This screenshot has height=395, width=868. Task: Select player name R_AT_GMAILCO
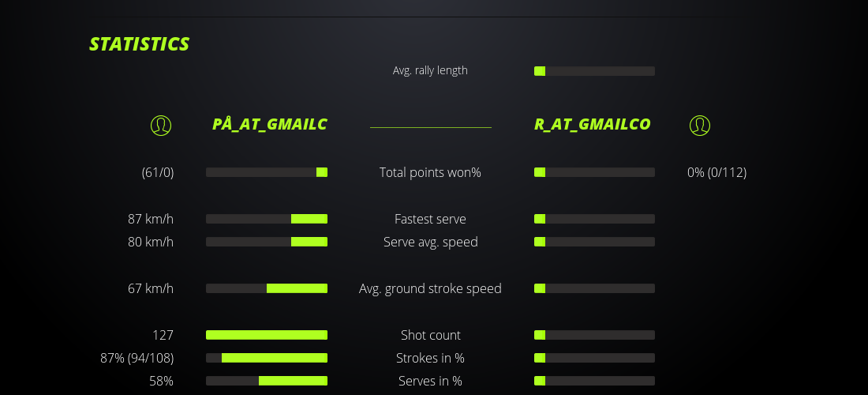coord(592,124)
